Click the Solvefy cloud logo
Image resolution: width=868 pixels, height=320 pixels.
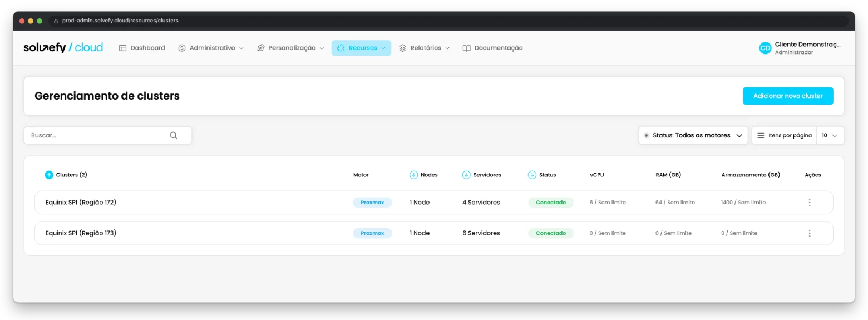tap(63, 48)
